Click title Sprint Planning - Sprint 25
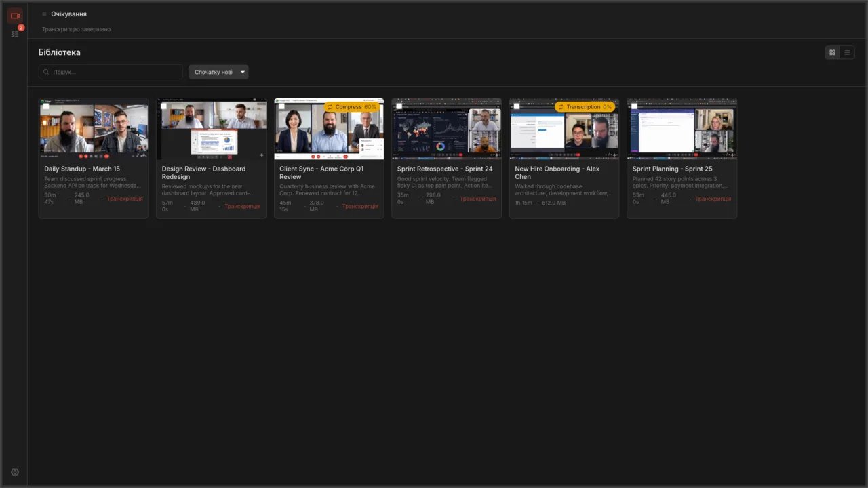This screenshot has width=868, height=488. (673, 169)
